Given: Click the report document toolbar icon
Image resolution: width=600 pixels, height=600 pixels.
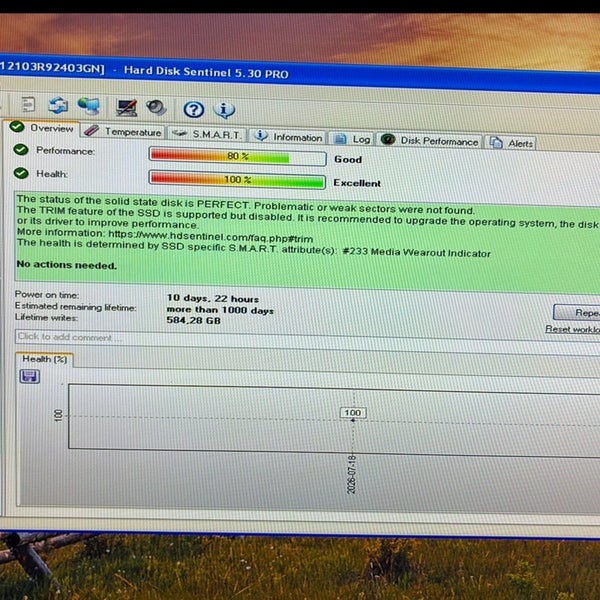Looking at the screenshot, I should pyautogui.click(x=28, y=104).
